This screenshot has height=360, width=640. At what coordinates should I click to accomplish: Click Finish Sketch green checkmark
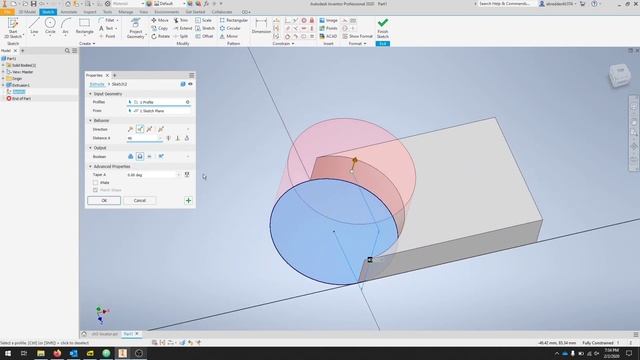(x=383, y=28)
